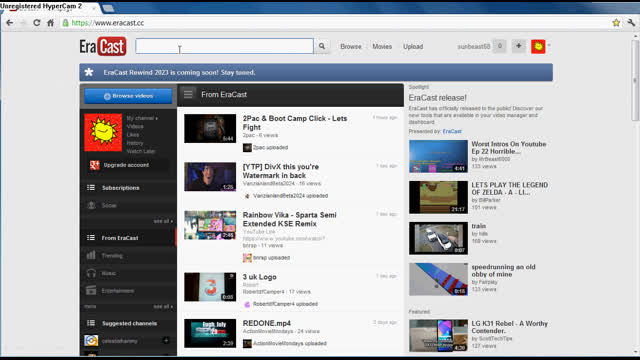Click the EraCast logo
The image size is (640, 360).
(103, 46)
